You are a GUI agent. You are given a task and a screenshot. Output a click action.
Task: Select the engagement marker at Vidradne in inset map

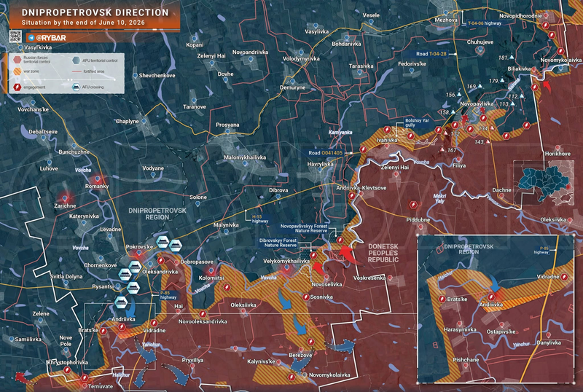[x=564, y=277]
